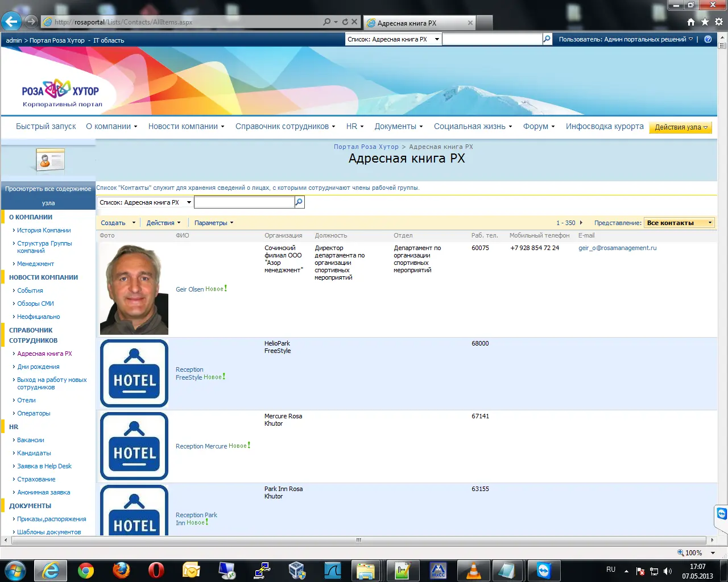The image size is (728, 582).
Task: Click 'Портал Роза Хутор' breadcrumb link
Action: tap(366, 147)
